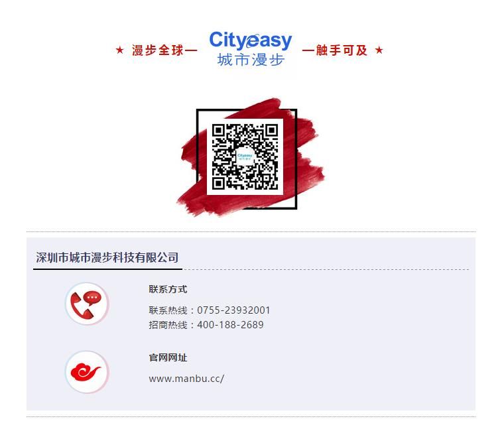Click the investment hotline 400-188-2689
The image size is (504, 439).
click(x=231, y=324)
